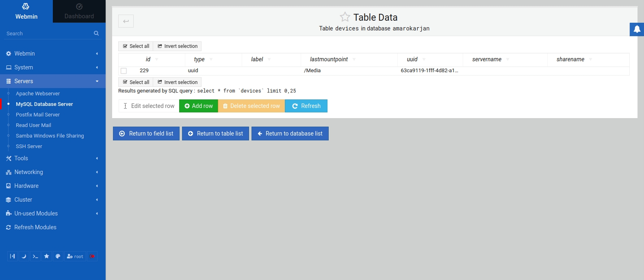
Task: Check the checkbox for row id 229
Action: (124, 71)
